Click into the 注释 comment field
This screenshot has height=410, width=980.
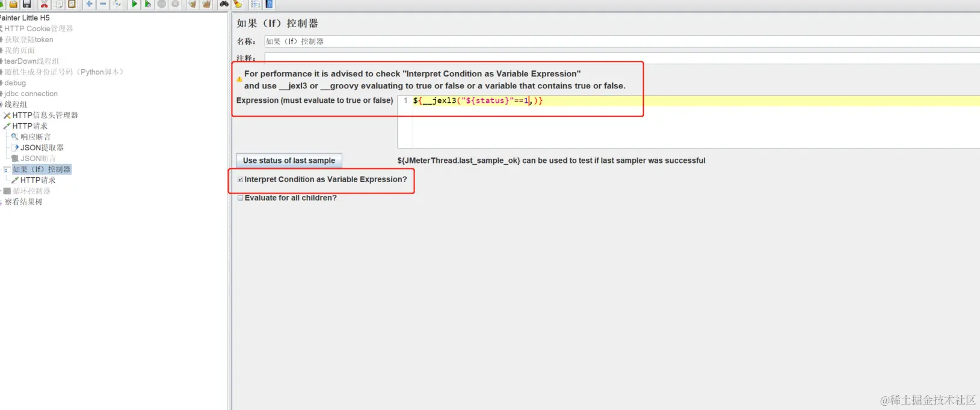(x=622, y=58)
